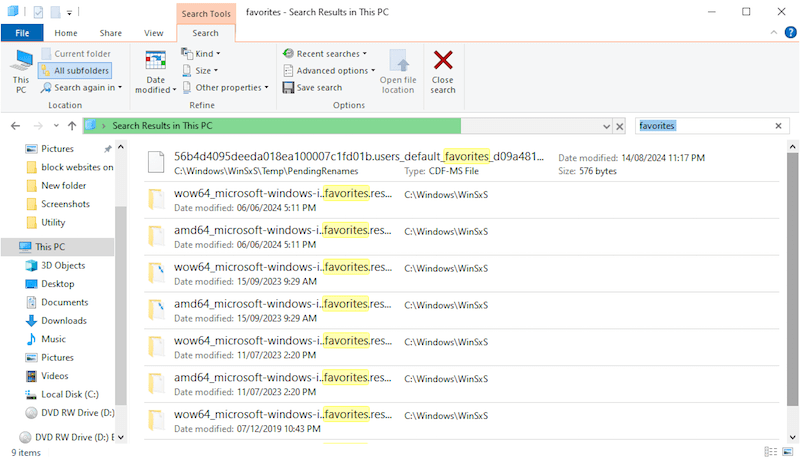Screen dimensions: 800x462
Task: Select amd64 favorites folder dated 15/09/2023
Action: (x=461, y=311)
